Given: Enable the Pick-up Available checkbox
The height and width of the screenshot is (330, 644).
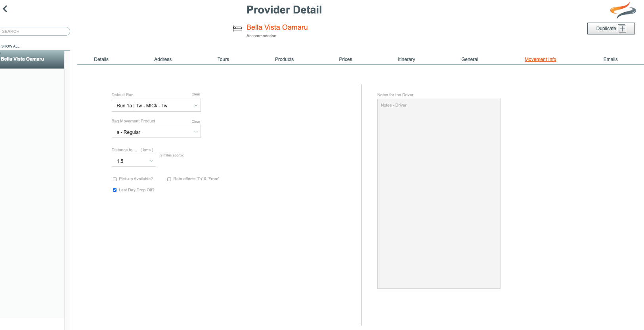Looking at the screenshot, I should click(x=115, y=179).
